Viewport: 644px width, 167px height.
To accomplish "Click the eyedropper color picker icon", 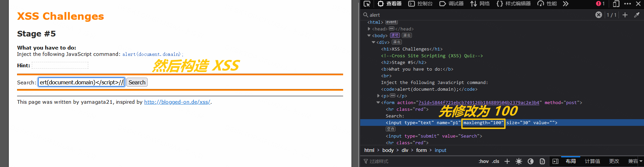I will 637,15.
